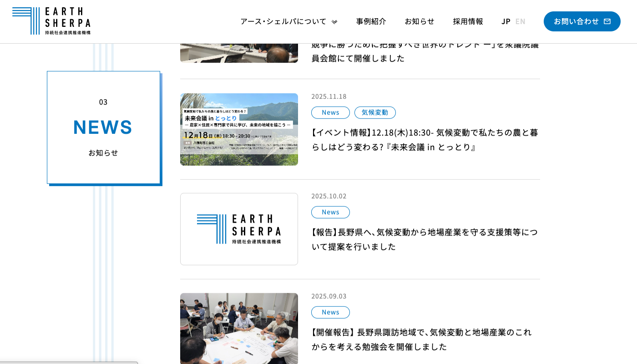Open the 未来会議 in とっとり event thumbnail
Viewport: 637px width, 364px height.
pyautogui.click(x=239, y=129)
